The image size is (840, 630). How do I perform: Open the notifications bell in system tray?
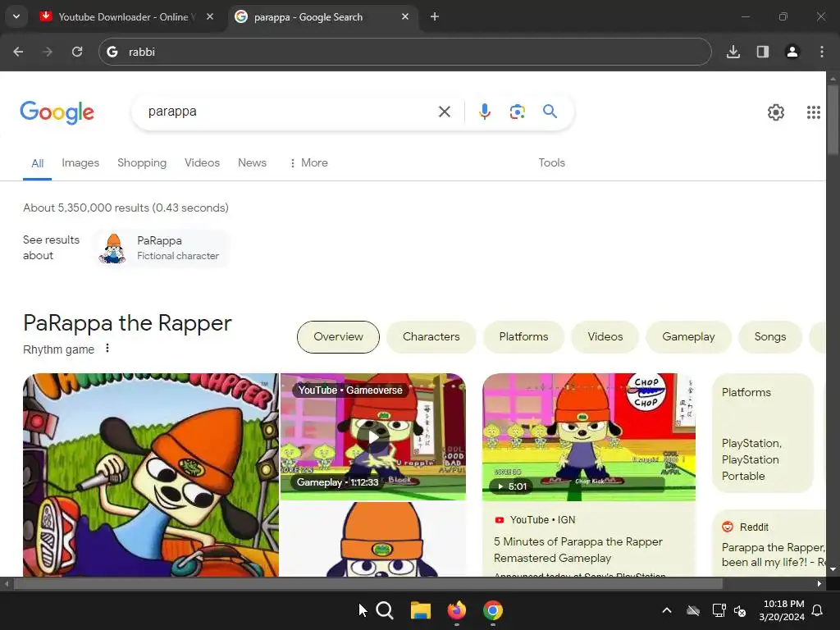pos(818,610)
